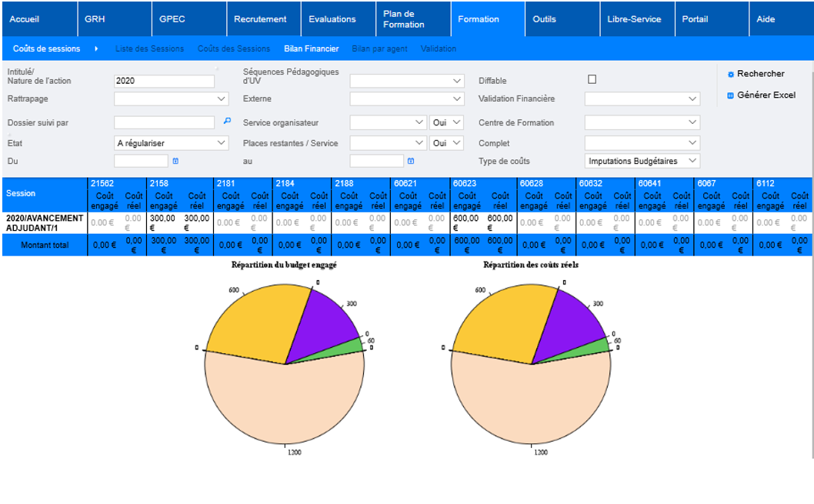Viewport: 814px width, 504px height.
Task: Expand the Rattrapage dropdown
Action: coord(171,99)
